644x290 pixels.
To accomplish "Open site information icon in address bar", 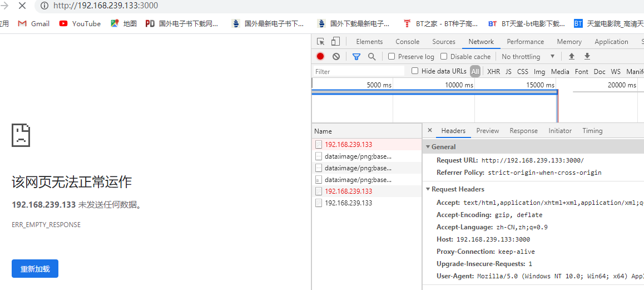I will [45, 6].
